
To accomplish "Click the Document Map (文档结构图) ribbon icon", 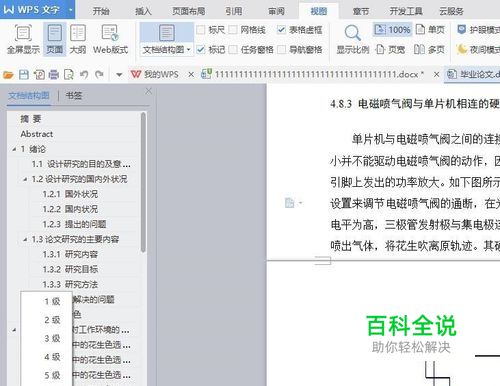I will coord(166,33).
